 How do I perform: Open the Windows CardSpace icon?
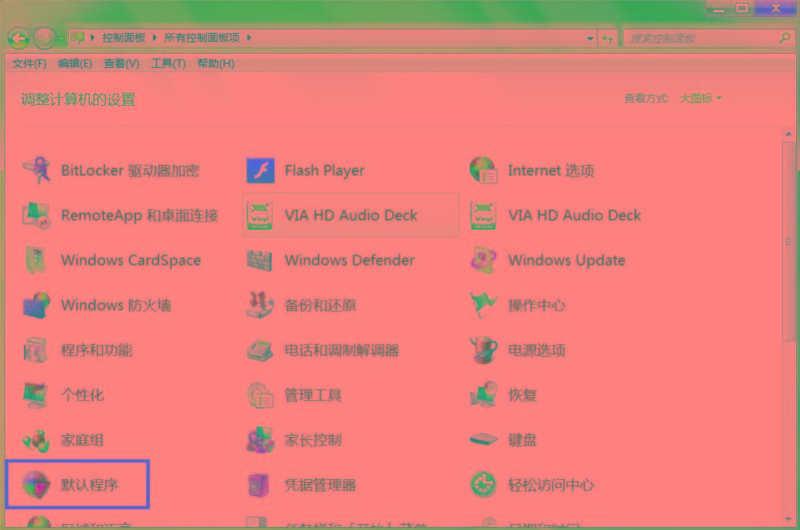tap(36, 260)
